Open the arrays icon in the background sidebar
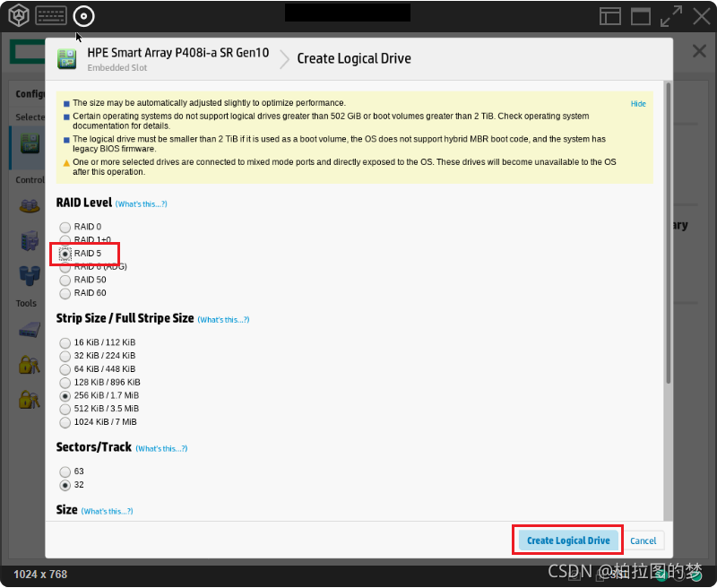Image resolution: width=717 pixels, height=588 pixels. (30, 206)
